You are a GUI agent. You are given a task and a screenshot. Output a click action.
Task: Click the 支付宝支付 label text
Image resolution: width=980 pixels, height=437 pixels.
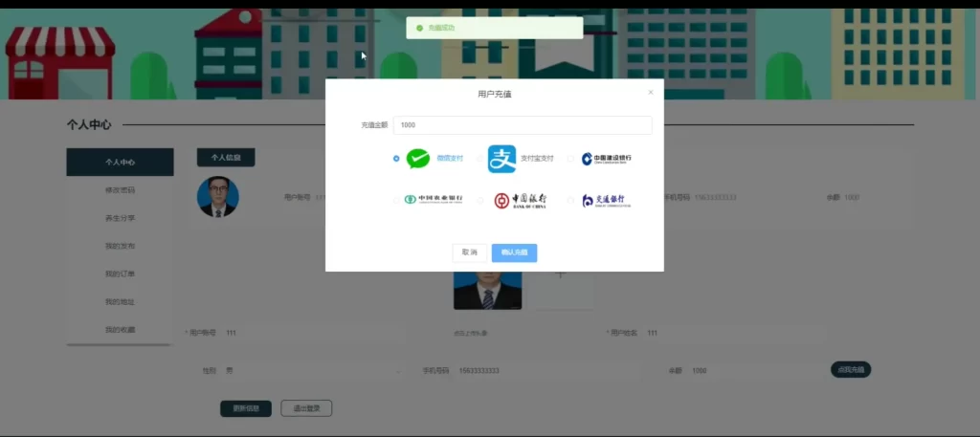[x=538, y=159]
